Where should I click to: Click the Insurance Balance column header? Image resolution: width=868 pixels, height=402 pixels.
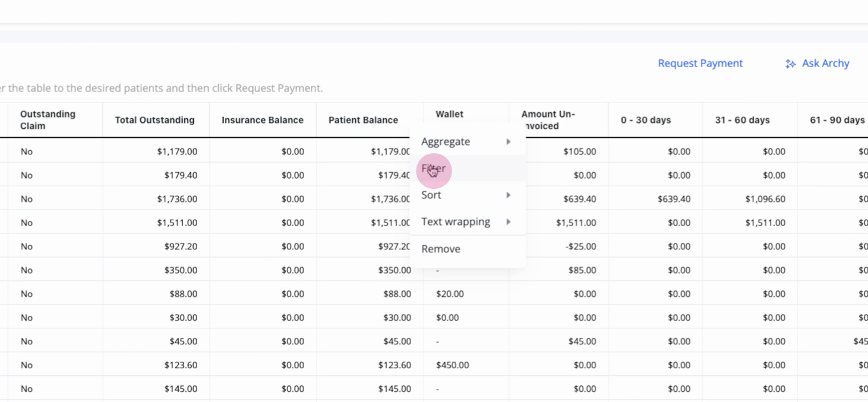point(263,120)
